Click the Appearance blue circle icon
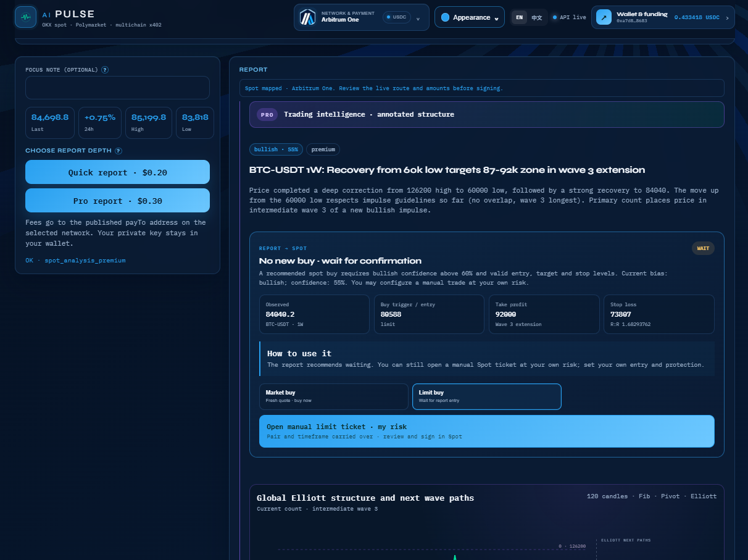This screenshot has width=748, height=560. [445, 17]
